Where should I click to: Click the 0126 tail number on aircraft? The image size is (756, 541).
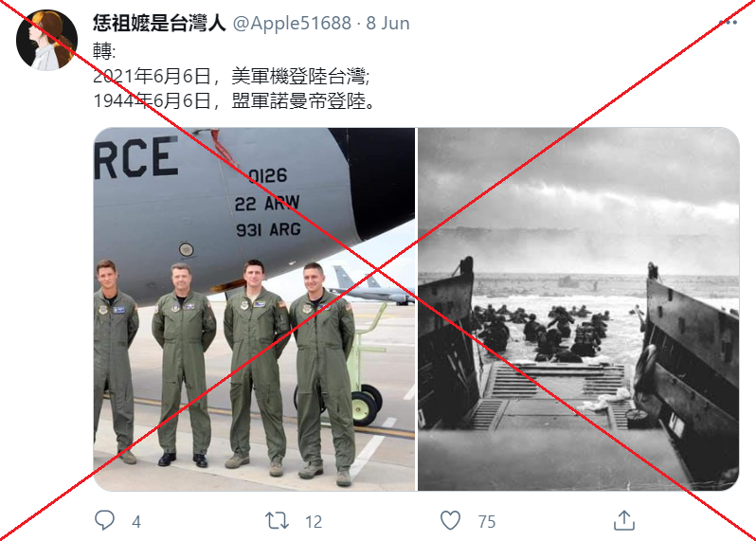(268, 176)
